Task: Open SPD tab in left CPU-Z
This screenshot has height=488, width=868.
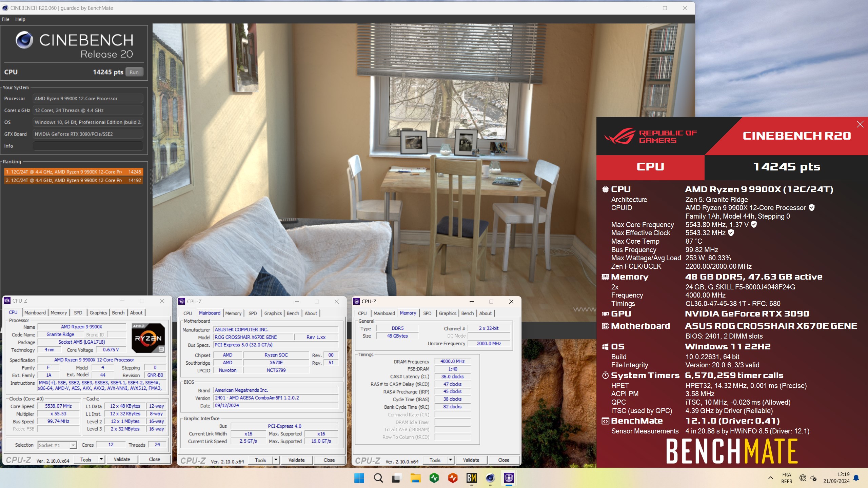Action: [78, 313]
